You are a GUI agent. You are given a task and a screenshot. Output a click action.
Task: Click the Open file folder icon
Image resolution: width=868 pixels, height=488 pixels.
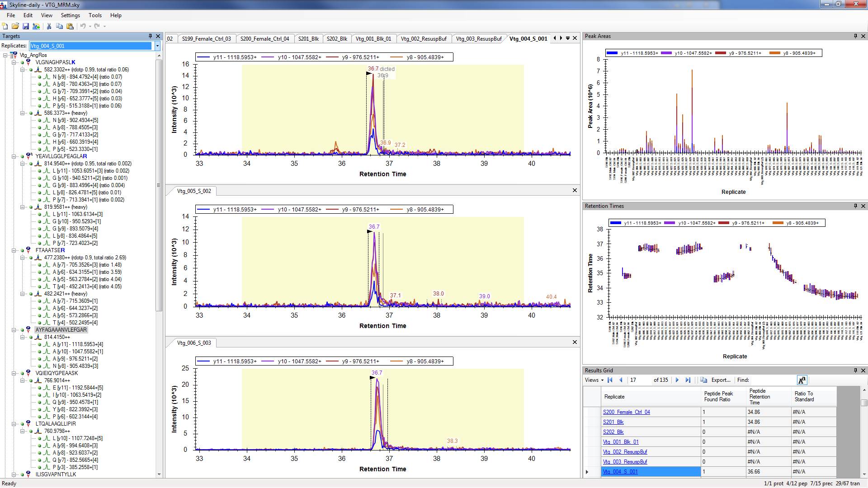[15, 26]
